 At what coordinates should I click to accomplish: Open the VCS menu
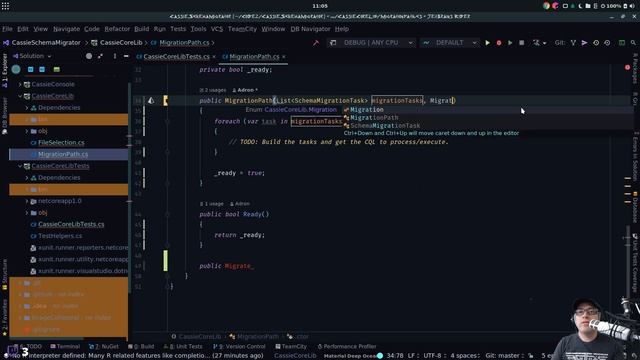(x=217, y=29)
